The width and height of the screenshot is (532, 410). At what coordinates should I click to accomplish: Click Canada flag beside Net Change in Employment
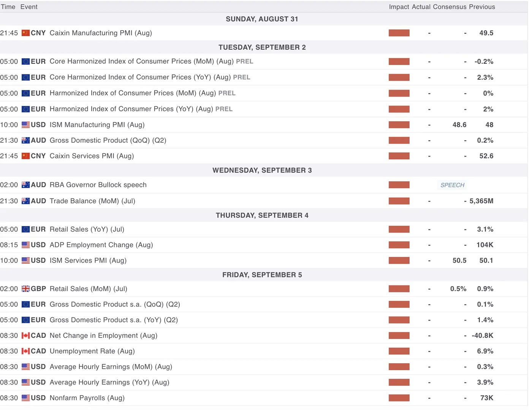tap(25, 336)
